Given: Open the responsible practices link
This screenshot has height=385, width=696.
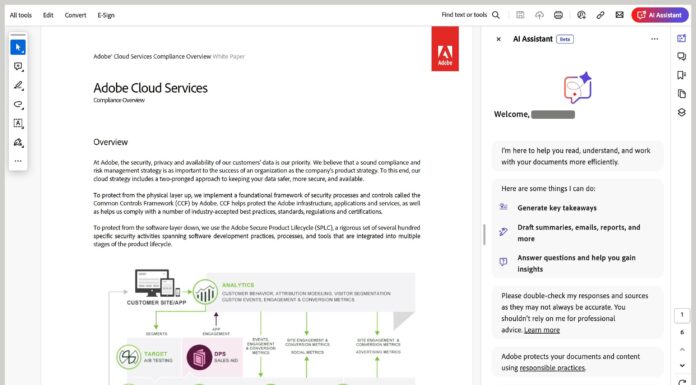Looking at the screenshot, I should click(552, 368).
